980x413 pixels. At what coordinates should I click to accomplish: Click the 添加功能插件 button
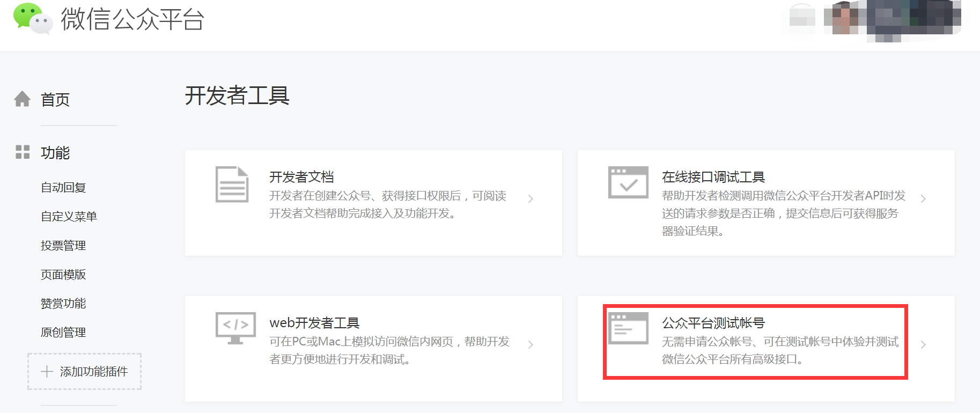(85, 371)
